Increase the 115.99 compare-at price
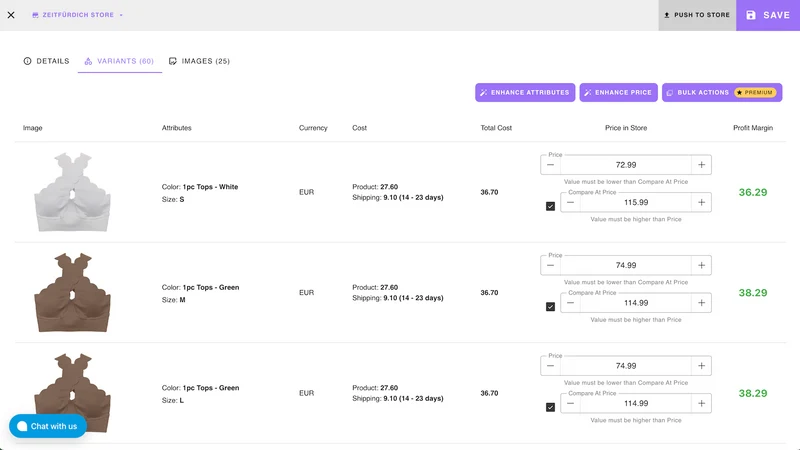Screen dimensions: 800x450 (x=702, y=203)
